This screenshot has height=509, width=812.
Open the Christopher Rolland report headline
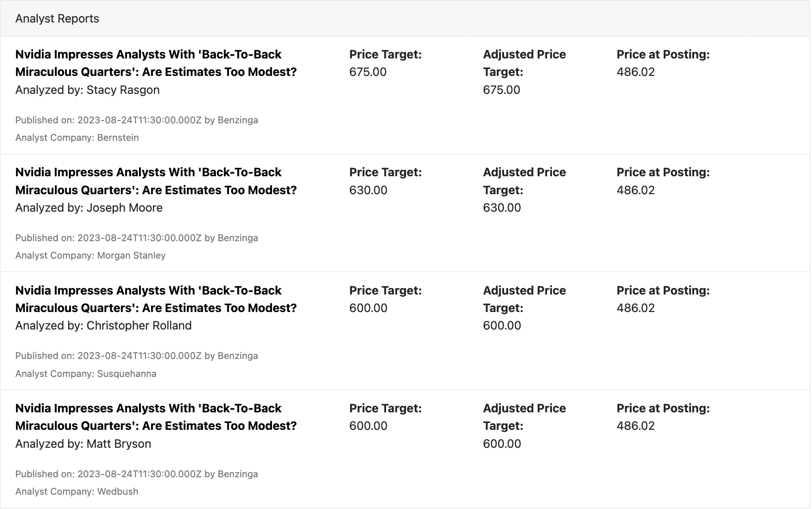pos(156,299)
